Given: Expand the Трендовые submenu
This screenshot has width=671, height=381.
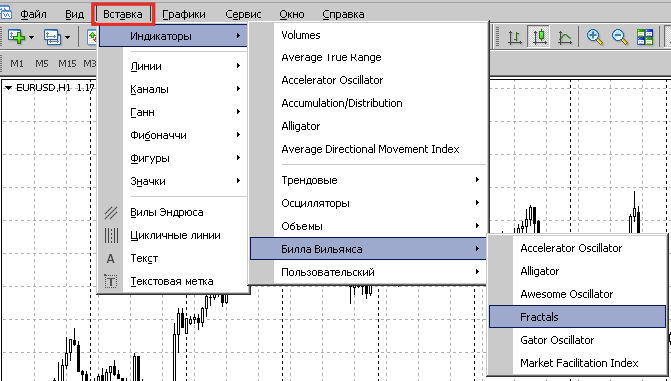Looking at the screenshot, I should (368, 180).
